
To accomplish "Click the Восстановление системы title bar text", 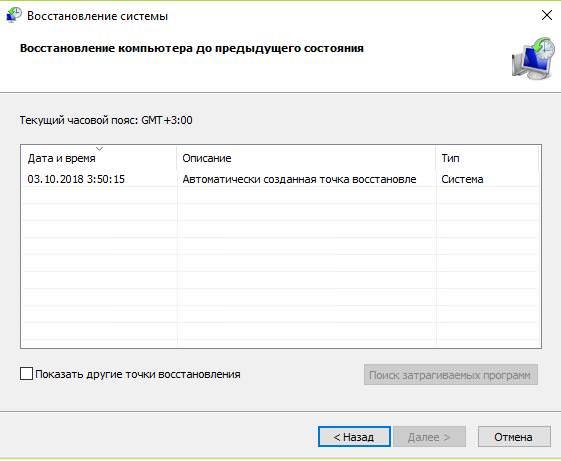I will [97, 16].
